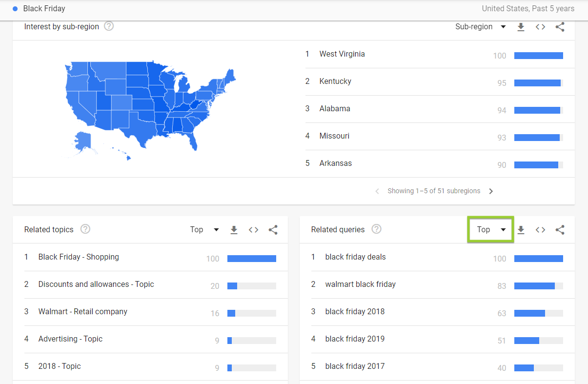Open the Interest by sub-region help tooltip
588x384 pixels.
tap(108, 26)
